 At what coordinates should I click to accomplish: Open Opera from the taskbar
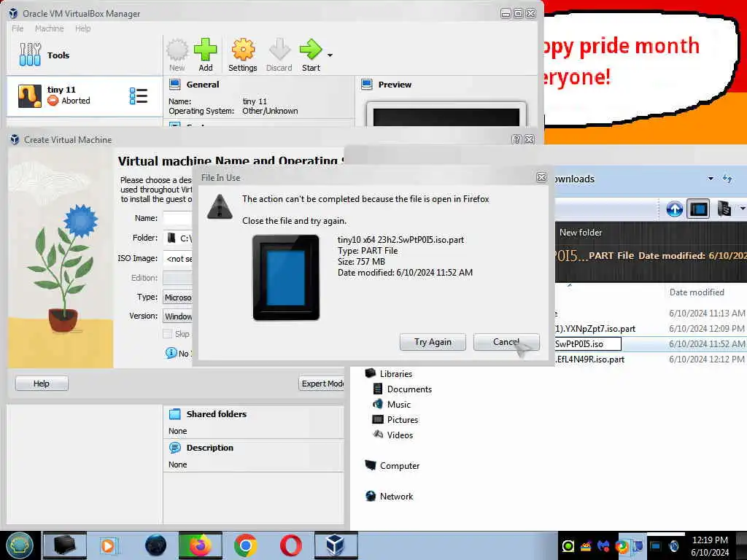click(290, 545)
